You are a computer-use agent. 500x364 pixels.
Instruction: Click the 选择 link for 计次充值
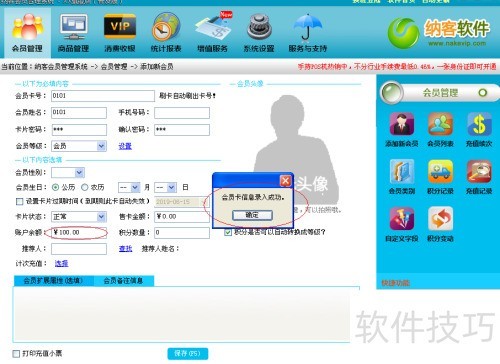pyautogui.click(x=61, y=263)
